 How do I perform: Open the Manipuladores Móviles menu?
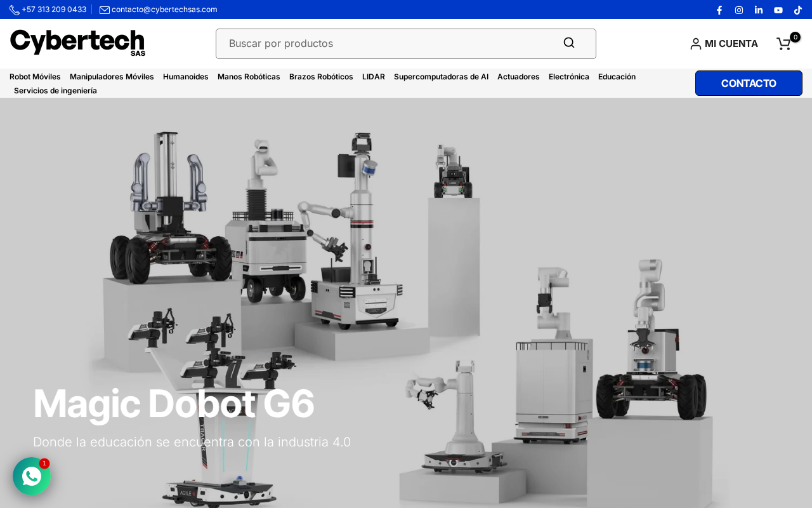pyautogui.click(x=112, y=77)
